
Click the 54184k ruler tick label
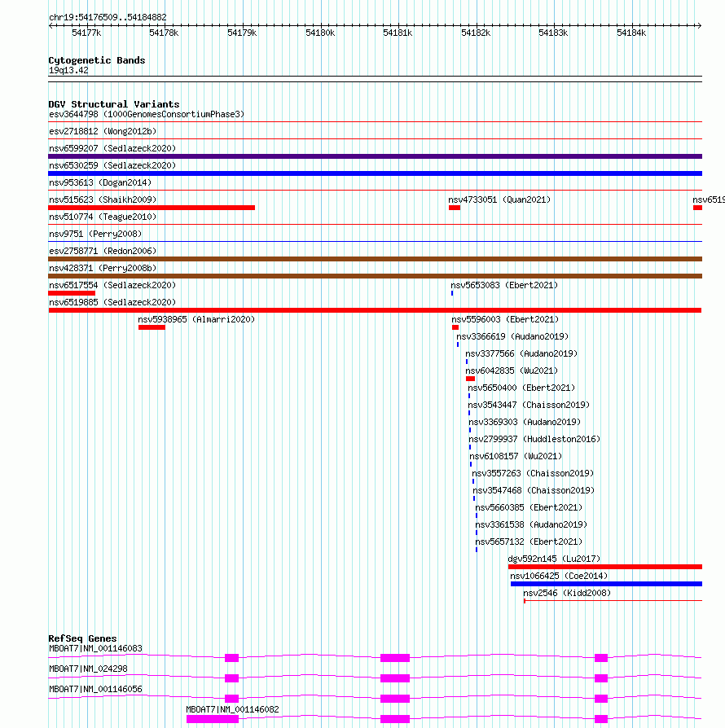coord(631,33)
